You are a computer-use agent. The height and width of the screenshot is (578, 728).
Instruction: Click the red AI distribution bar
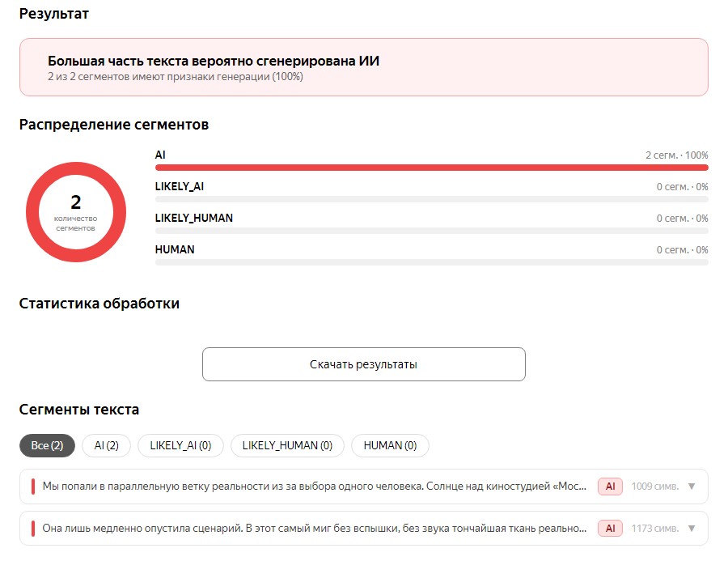432,168
